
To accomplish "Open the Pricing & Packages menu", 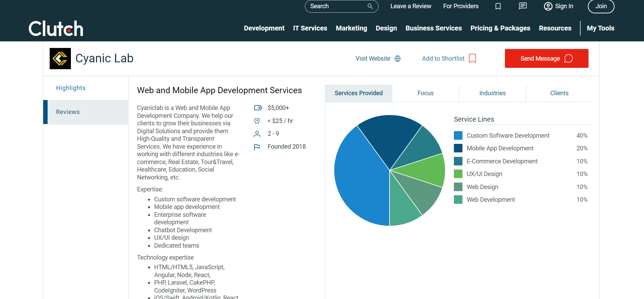I will [x=500, y=28].
